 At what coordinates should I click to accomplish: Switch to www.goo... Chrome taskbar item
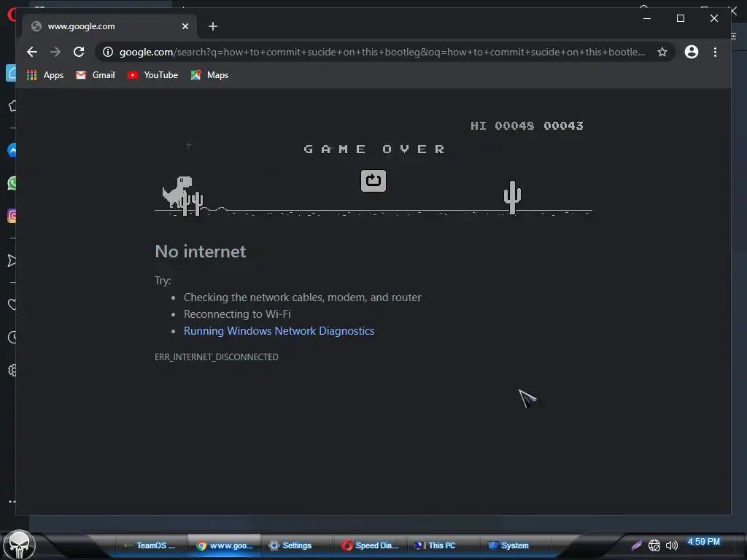(225, 545)
